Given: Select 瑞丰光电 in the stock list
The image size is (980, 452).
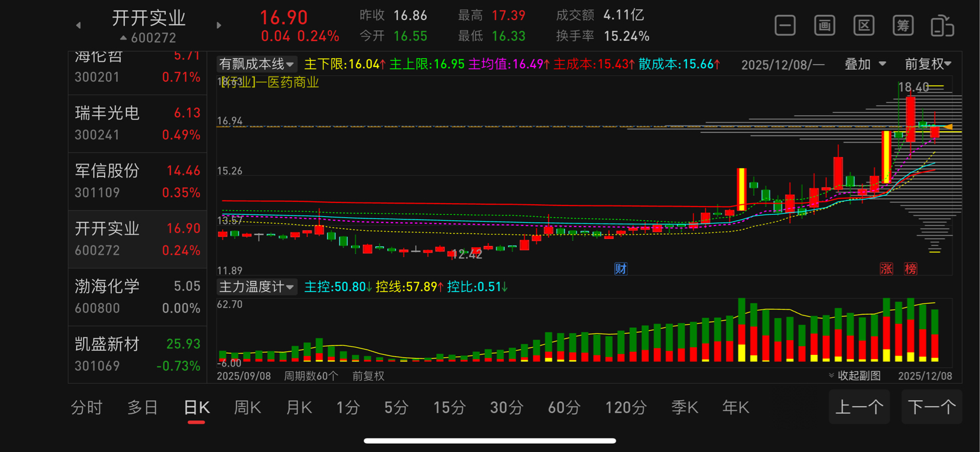Looking at the screenshot, I should (138, 124).
